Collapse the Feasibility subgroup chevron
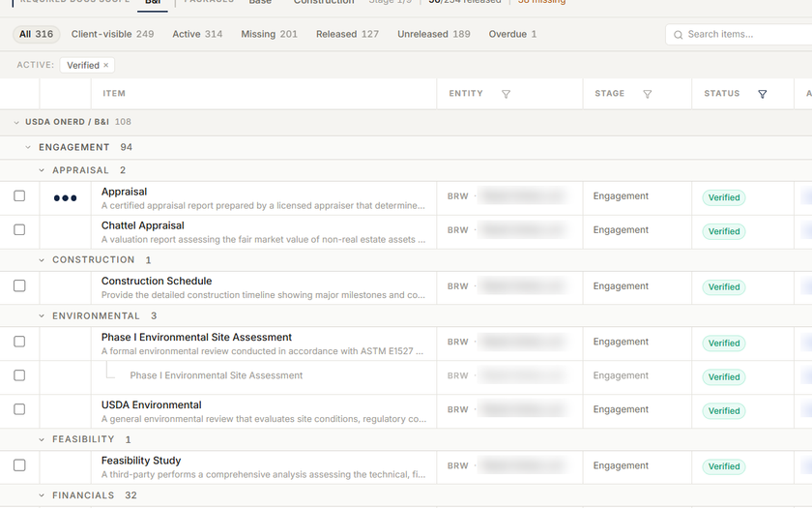Screen dimensions: 812x508 (x=42, y=439)
